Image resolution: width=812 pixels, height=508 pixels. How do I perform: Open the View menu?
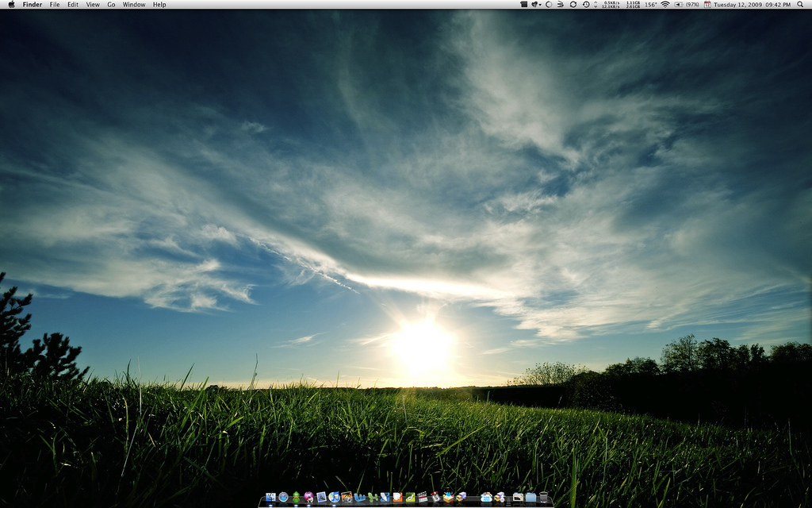point(93,4)
